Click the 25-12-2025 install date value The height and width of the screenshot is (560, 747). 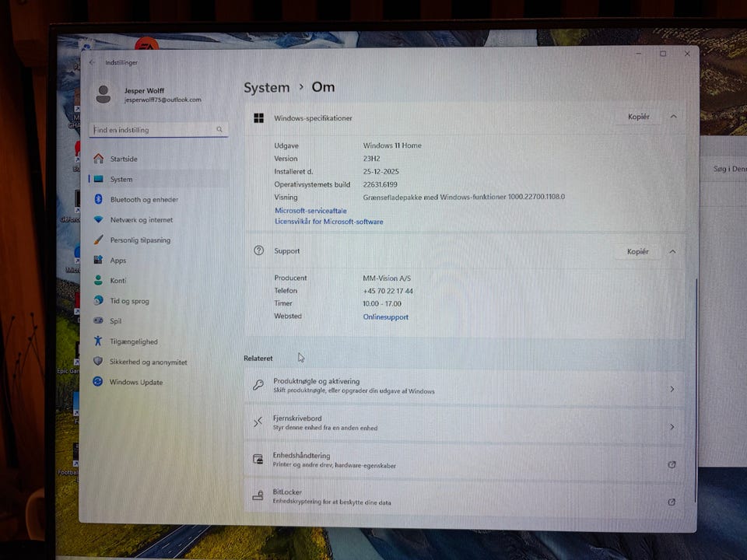pos(381,171)
